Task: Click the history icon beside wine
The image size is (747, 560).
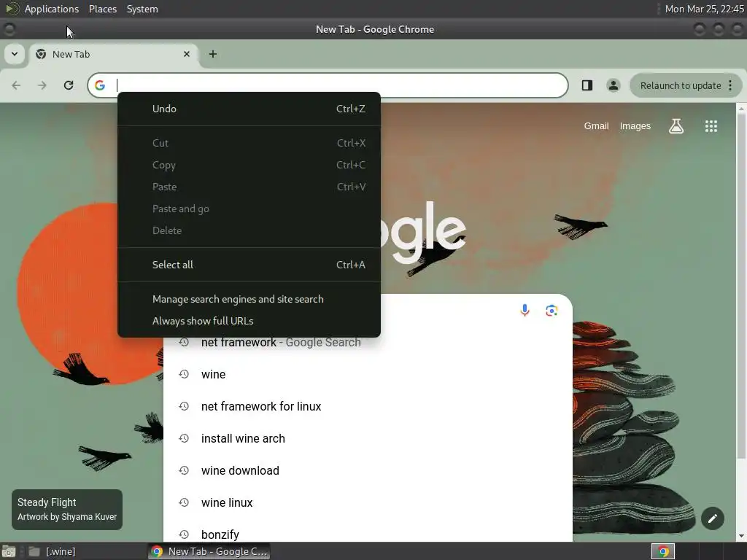Action: 184,374
